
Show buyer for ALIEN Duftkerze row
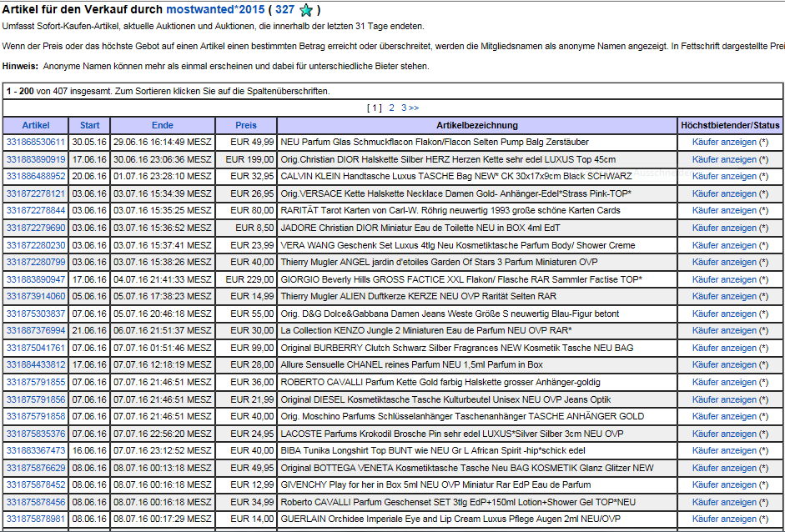(724, 296)
